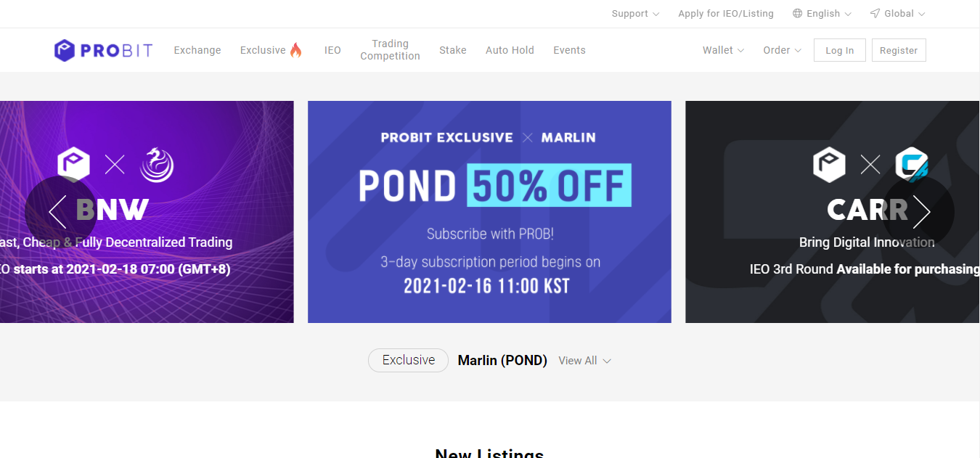Click the Log In button
The height and width of the screenshot is (458, 980).
[x=839, y=50]
